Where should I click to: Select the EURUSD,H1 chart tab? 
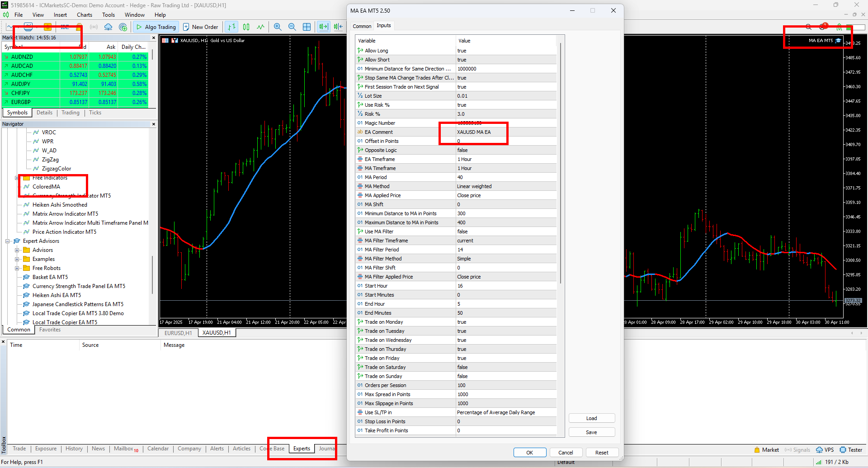[x=178, y=333]
